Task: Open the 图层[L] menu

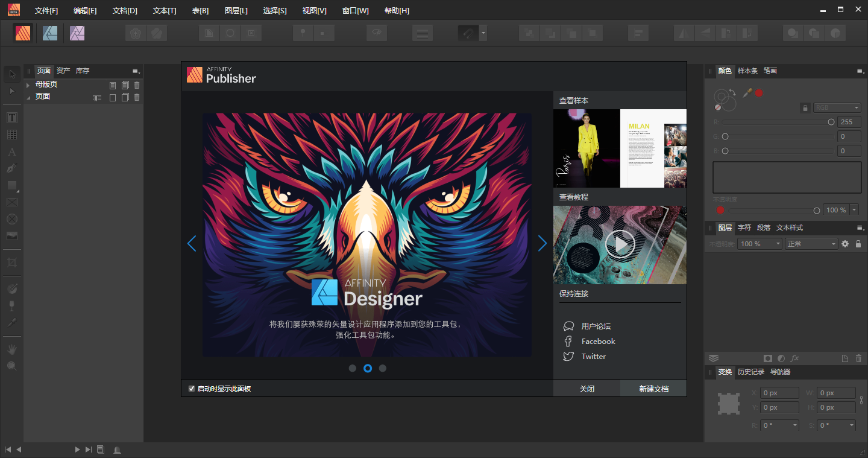Action: pos(236,11)
